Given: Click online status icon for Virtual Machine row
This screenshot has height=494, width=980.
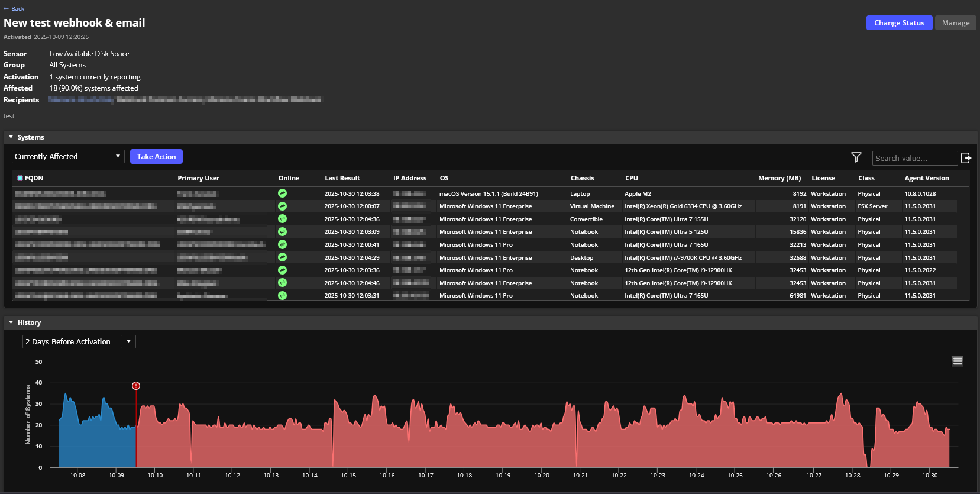Looking at the screenshot, I should coord(282,206).
